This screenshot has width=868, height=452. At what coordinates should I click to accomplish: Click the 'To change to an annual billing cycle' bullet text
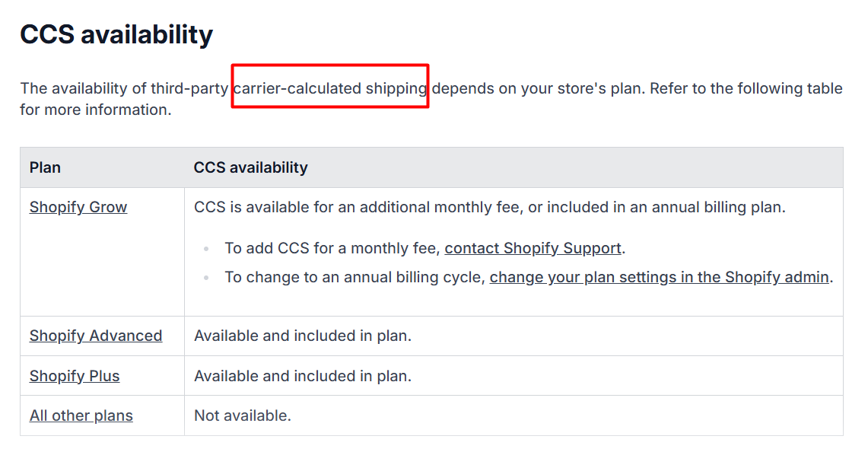point(355,277)
